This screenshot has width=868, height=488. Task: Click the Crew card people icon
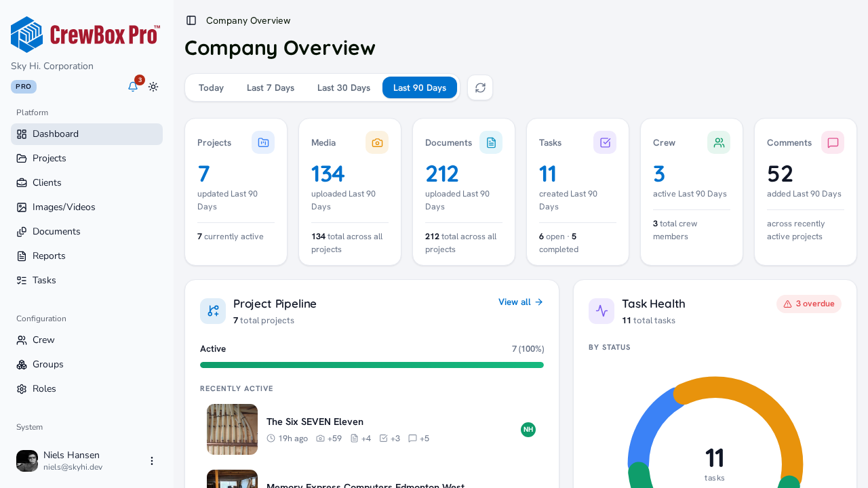click(719, 142)
